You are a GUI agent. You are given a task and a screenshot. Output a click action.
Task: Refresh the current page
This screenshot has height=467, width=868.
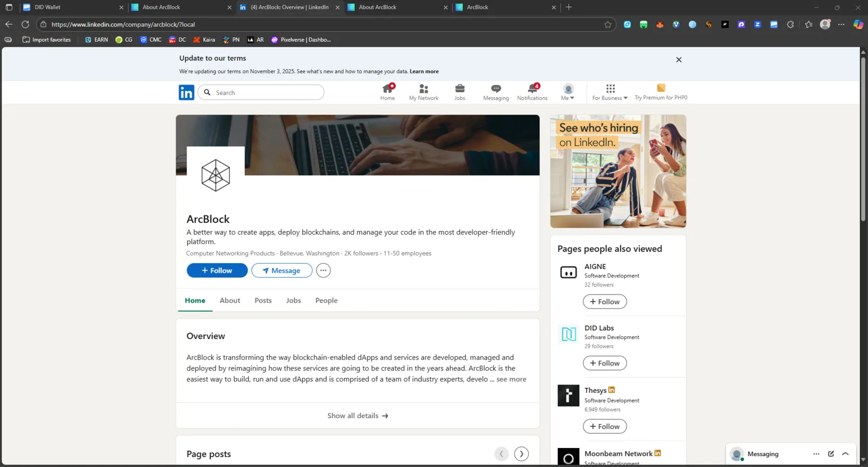click(x=25, y=24)
